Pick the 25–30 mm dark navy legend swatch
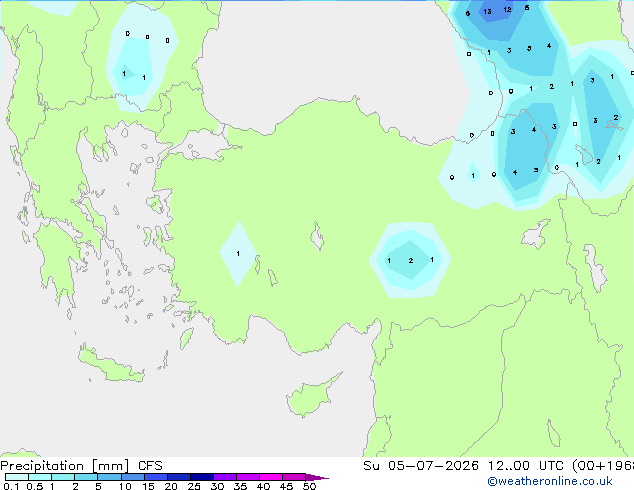This screenshot has width=634, height=490. tap(202, 477)
